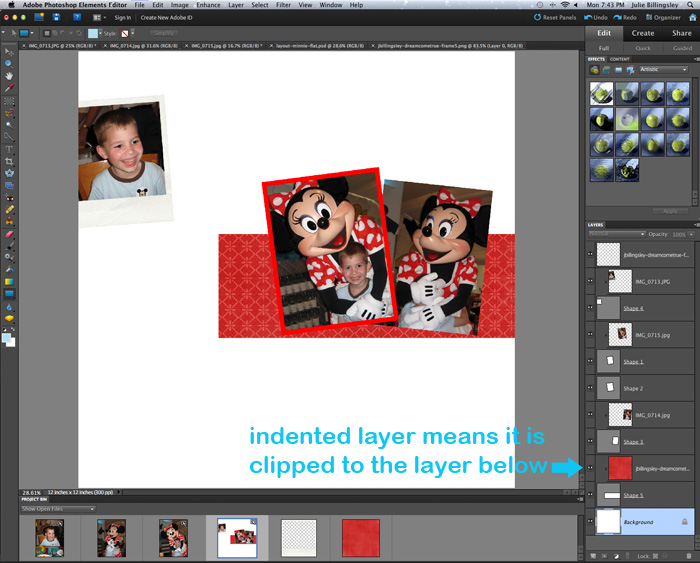Screen dimensions: 700x563
Task: Toggle visibility of Shape 1 layer
Action: tap(590, 360)
